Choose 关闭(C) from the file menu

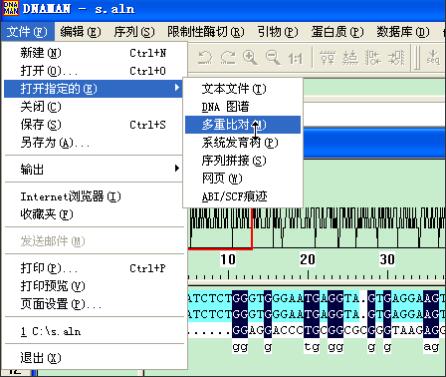93,107
